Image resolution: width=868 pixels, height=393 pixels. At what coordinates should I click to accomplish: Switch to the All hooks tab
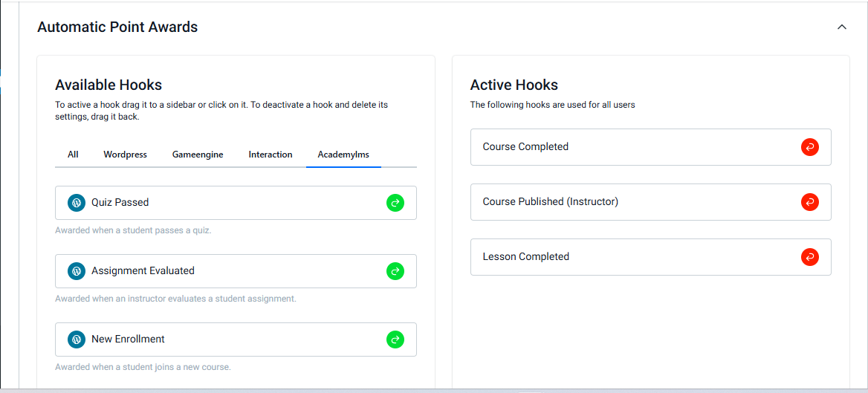click(73, 155)
